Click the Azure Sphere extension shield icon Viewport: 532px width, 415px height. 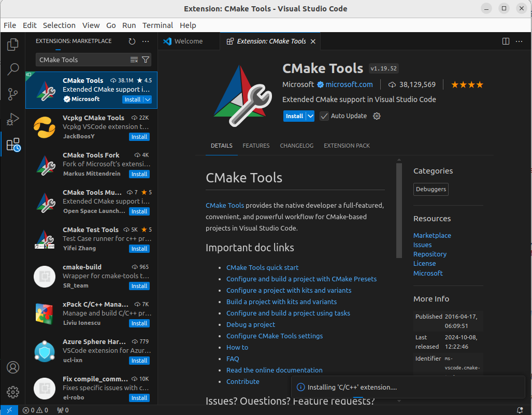click(45, 351)
